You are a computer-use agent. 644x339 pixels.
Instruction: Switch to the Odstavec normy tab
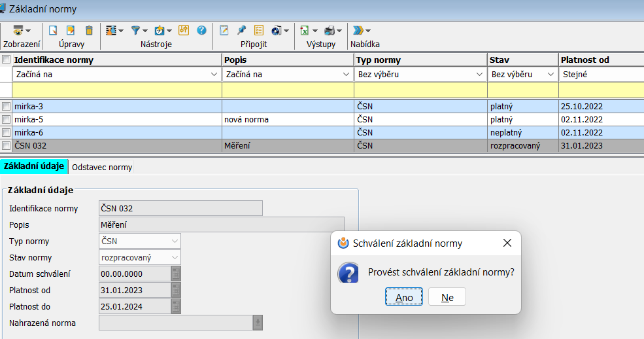[102, 167]
